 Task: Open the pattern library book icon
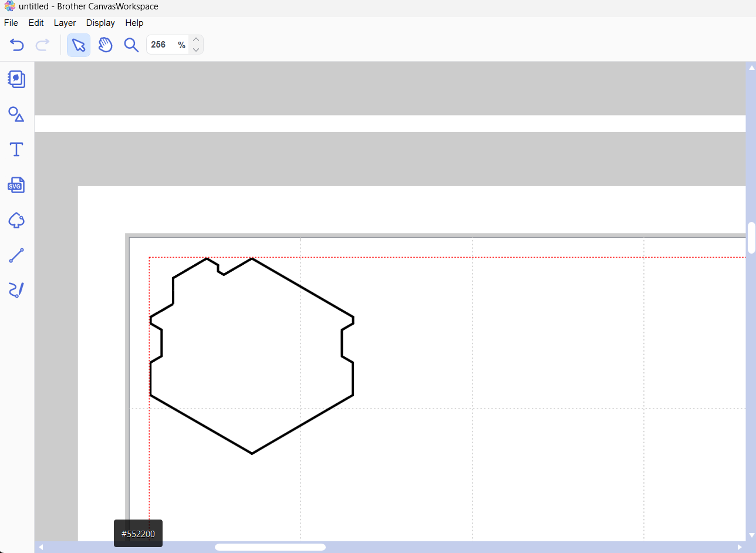click(x=16, y=79)
